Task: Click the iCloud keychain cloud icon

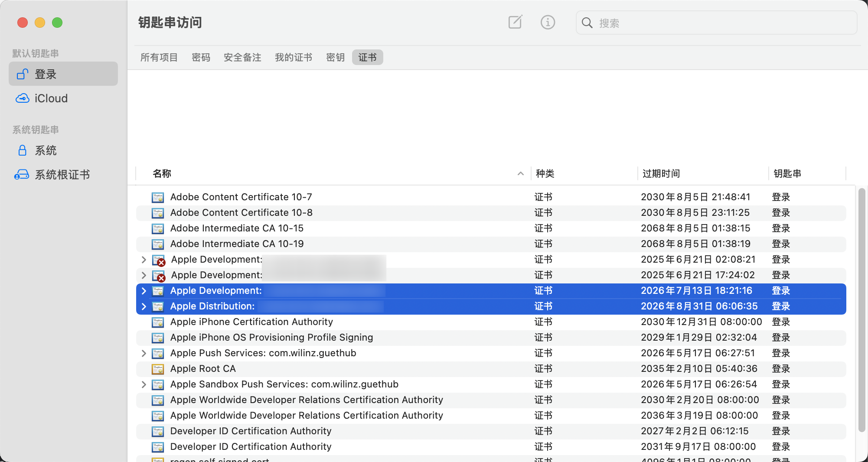Action: 23,98
